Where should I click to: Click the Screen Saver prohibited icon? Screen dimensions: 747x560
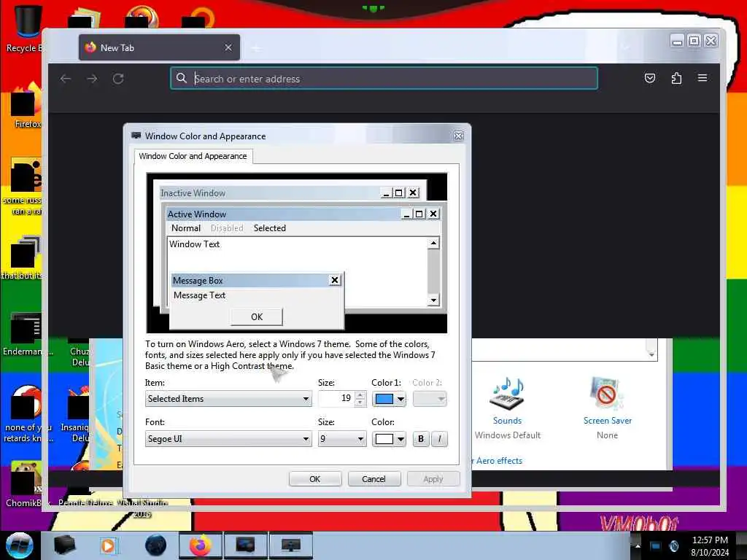605,393
